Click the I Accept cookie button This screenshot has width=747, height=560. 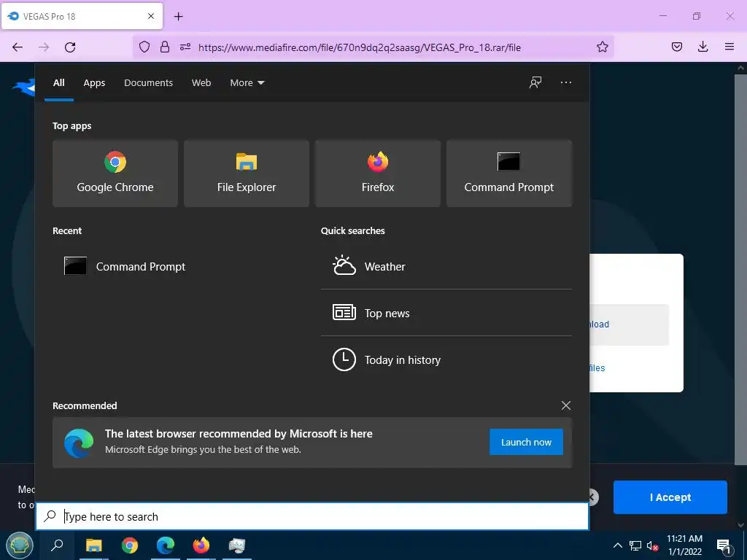(670, 497)
